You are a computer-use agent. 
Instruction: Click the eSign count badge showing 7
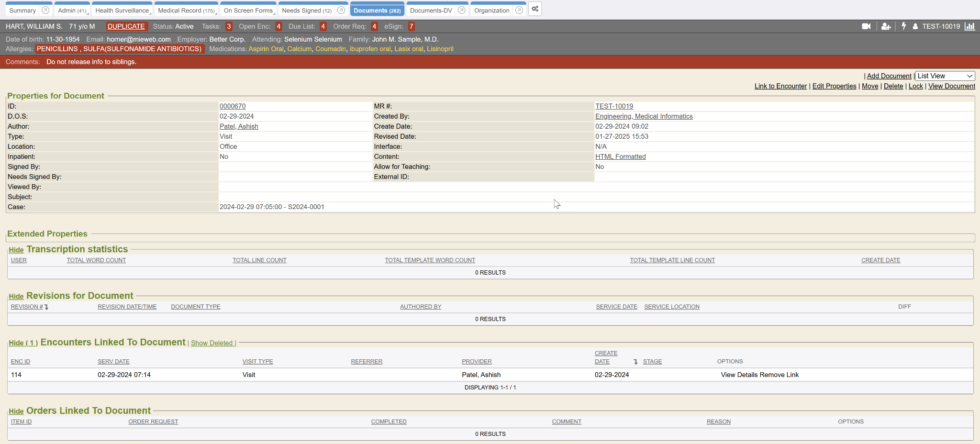411,26
